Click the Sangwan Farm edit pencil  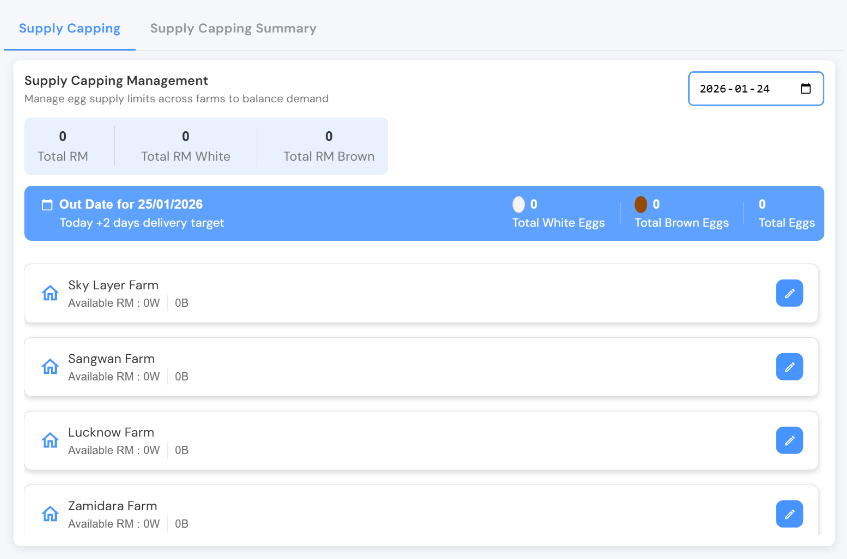coord(789,367)
